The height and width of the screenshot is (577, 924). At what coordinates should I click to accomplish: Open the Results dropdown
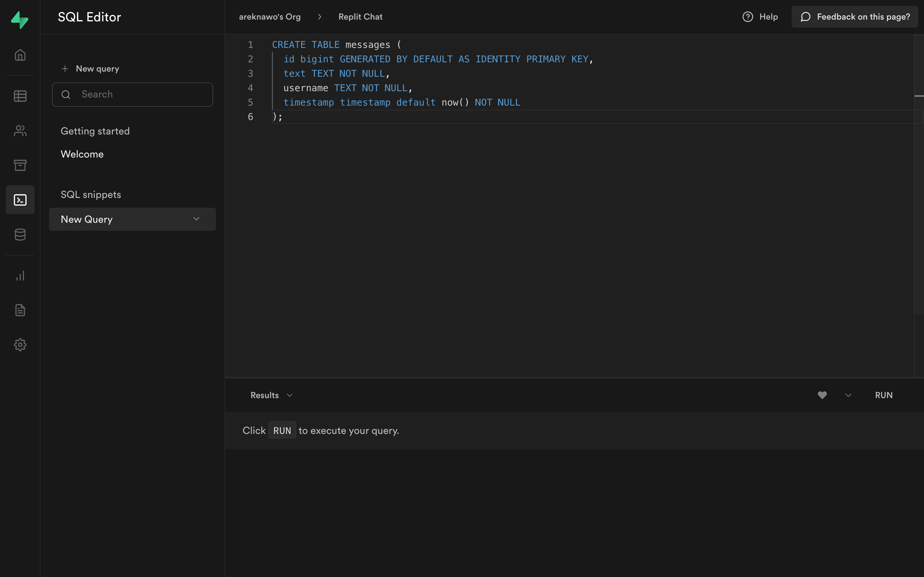click(x=271, y=395)
